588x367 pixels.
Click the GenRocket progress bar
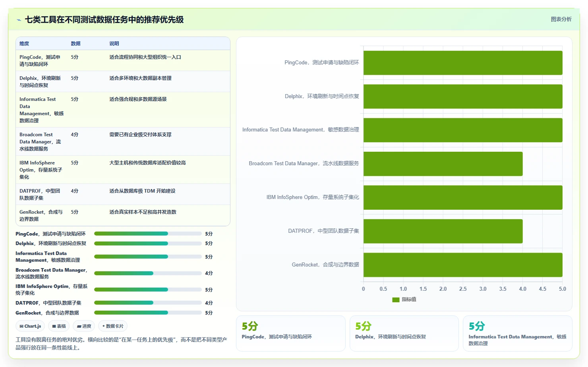click(x=148, y=313)
